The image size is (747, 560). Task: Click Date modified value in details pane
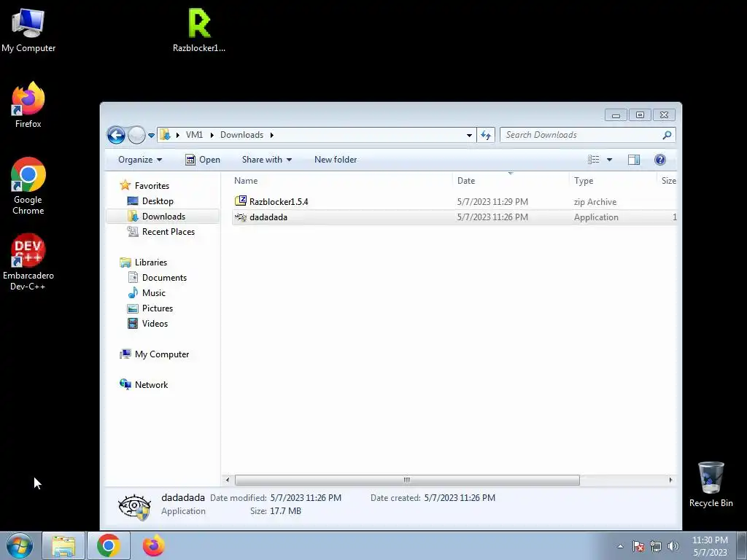click(x=306, y=497)
